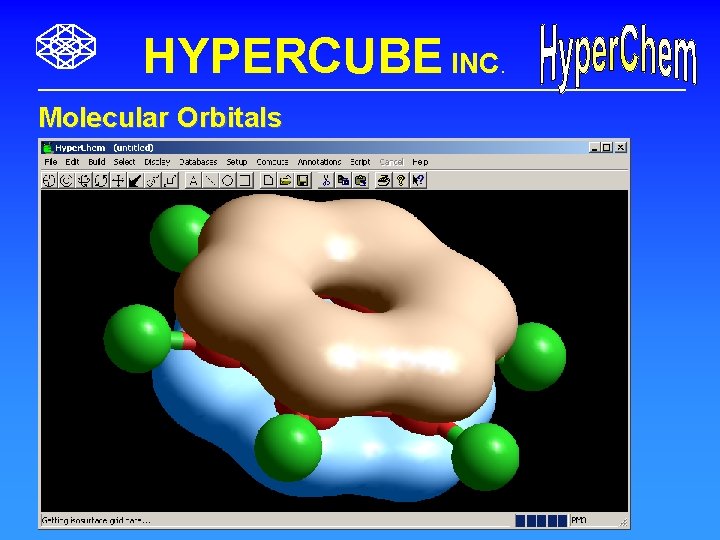Open the Display menu
This screenshot has width=720, height=540.
click(x=157, y=162)
